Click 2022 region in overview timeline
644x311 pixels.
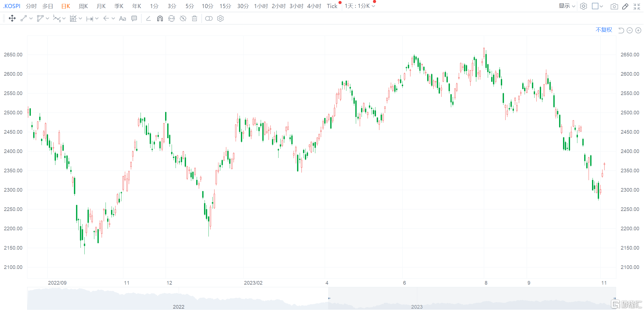point(178,307)
